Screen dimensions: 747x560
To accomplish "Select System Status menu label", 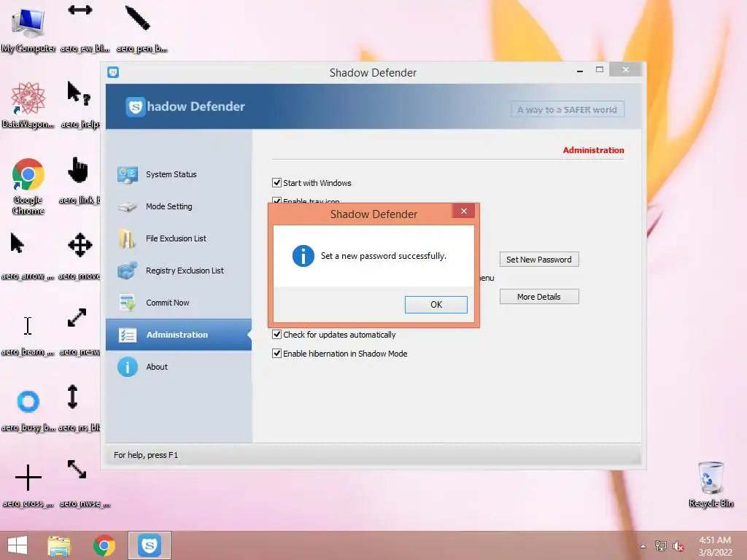I will pyautogui.click(x=171, y=174).
